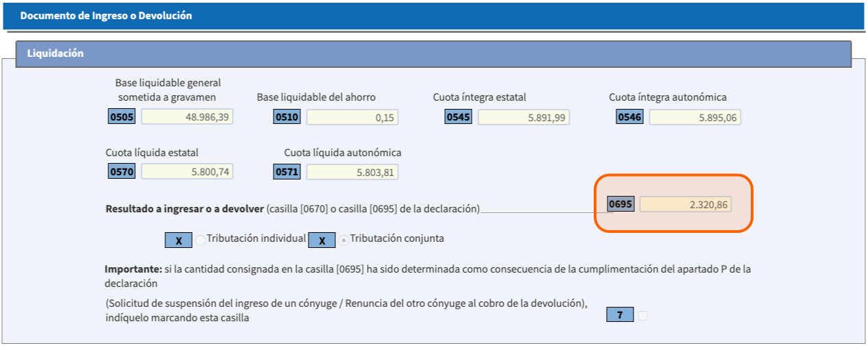This screenshot has width=868, height=350.
Task: Select the Tributación individual radio button
Action: pos(201,240)
